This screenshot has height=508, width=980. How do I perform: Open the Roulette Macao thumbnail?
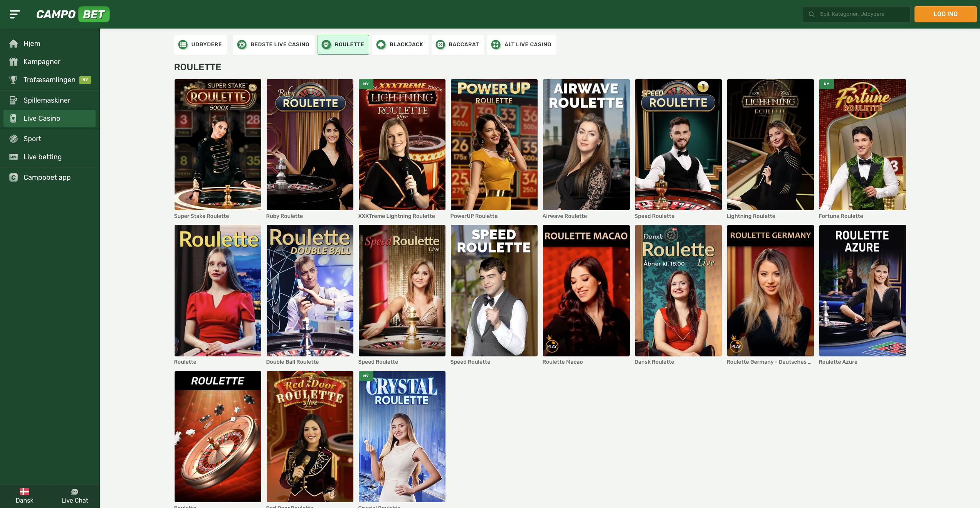click(586, 291)
